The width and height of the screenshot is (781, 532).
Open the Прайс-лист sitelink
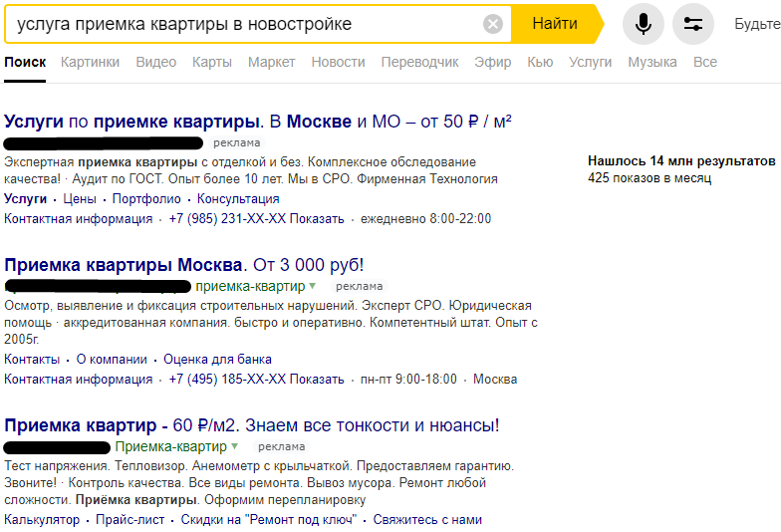(x=130, y=520)
